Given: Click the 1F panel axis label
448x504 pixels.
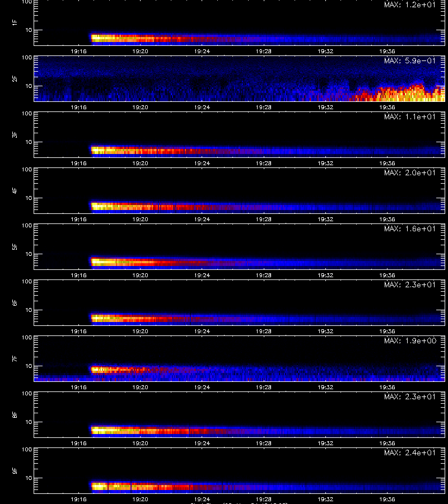Looking at the screenshot, I should (15, 22).
